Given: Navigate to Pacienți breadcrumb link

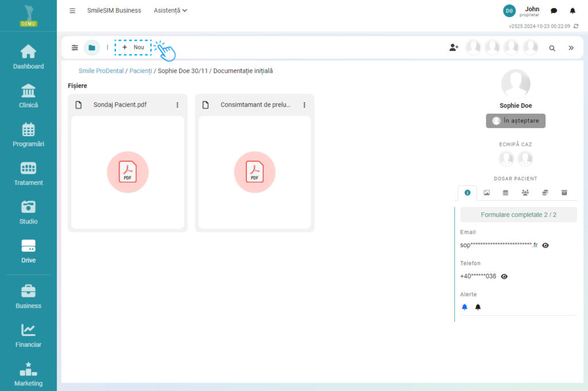Looking at the screenshot, I should tap(141, 71).
